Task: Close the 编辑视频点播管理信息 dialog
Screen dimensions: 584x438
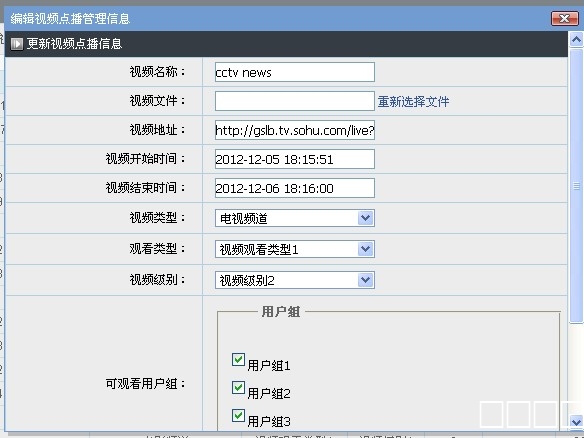Action: pyautogui.click(x=564, y=18)
